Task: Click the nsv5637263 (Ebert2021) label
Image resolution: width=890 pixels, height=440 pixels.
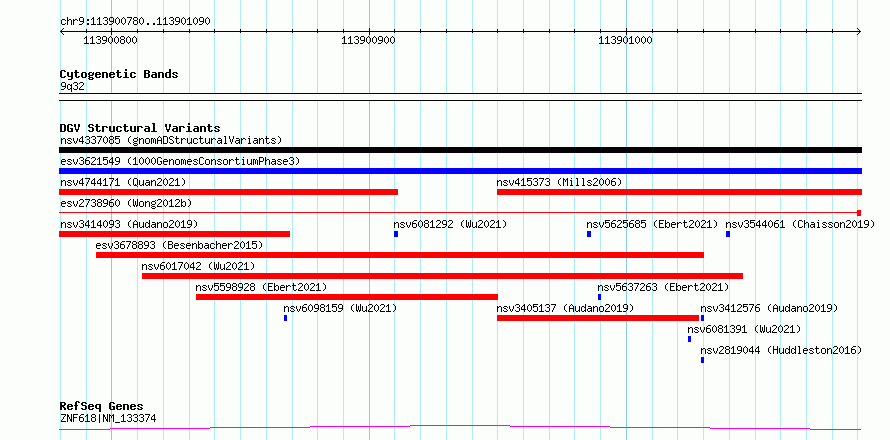Action: [663, 287]
